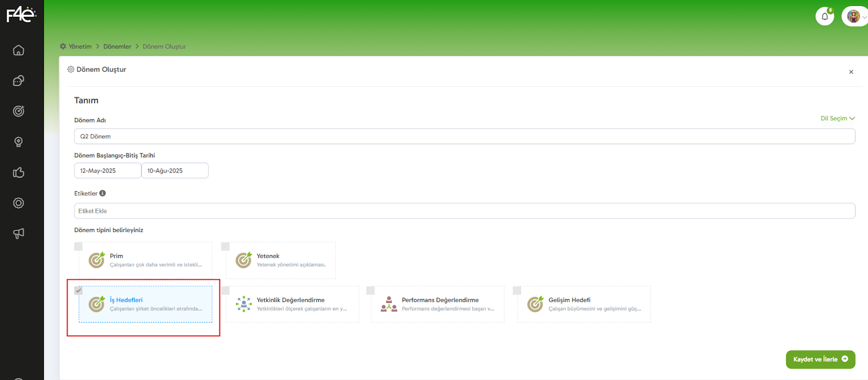Click the F4e logo

[x=21, y=14]
